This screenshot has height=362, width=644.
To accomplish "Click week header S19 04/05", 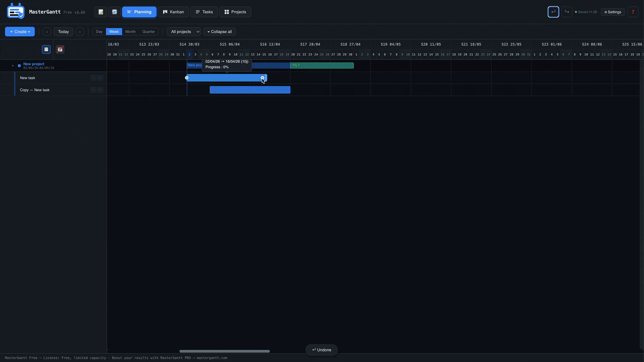I will [x=391, y=44].
